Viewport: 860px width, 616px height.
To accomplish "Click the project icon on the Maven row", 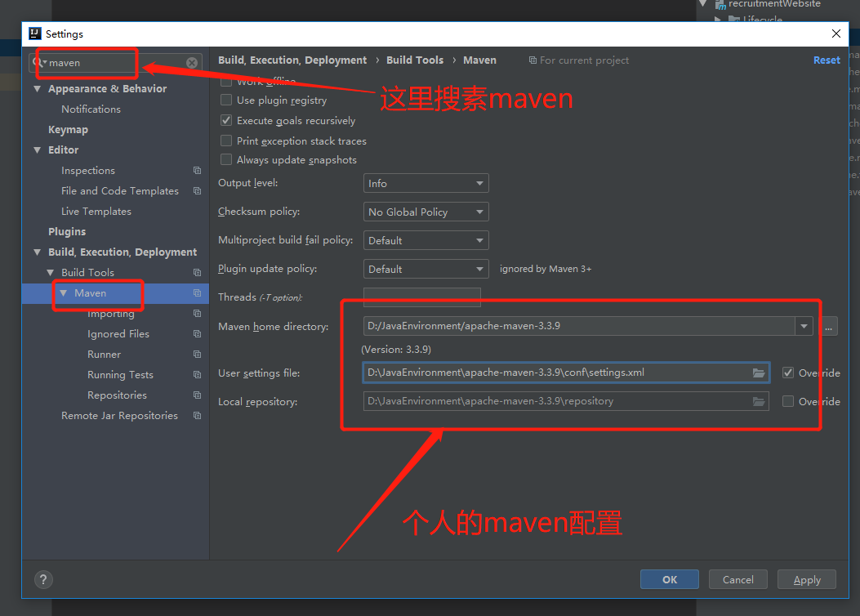I will pos(198,293).
